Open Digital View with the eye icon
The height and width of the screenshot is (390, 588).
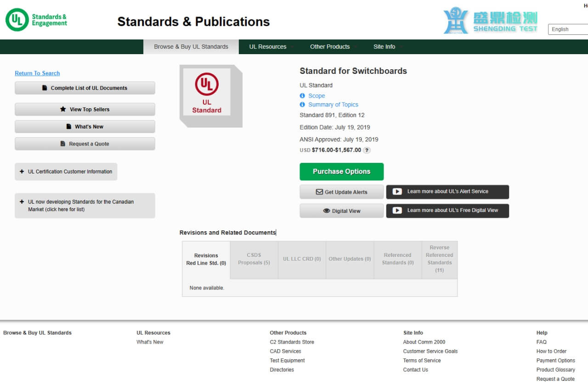[341, 211]
